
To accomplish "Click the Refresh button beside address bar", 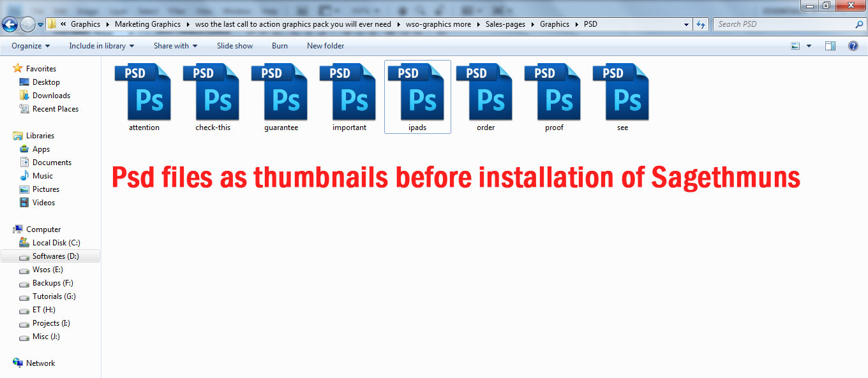I will tap(701, 24).
